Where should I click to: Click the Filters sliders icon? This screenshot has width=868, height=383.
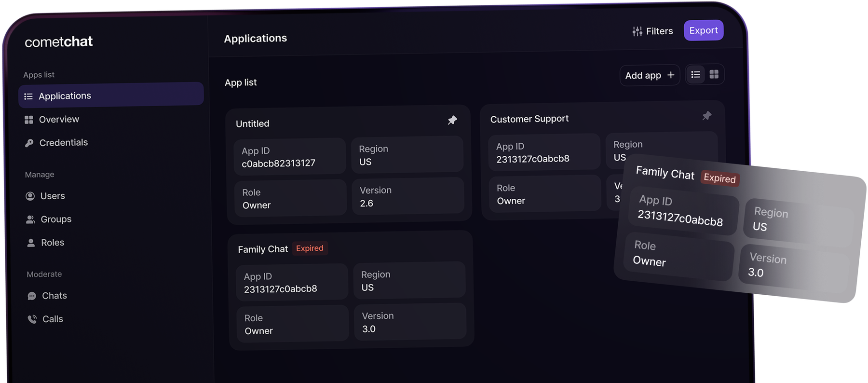click(637, 31)
